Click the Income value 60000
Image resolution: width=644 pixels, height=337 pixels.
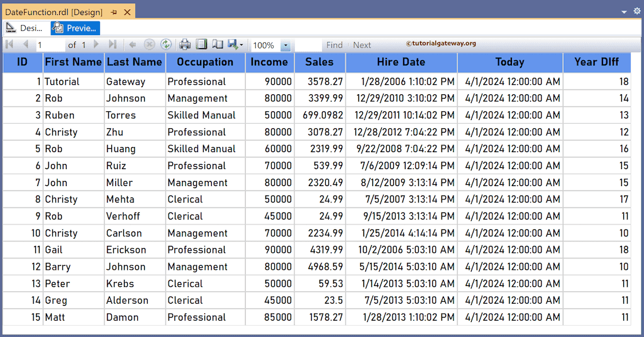click(x=269, y=148)
